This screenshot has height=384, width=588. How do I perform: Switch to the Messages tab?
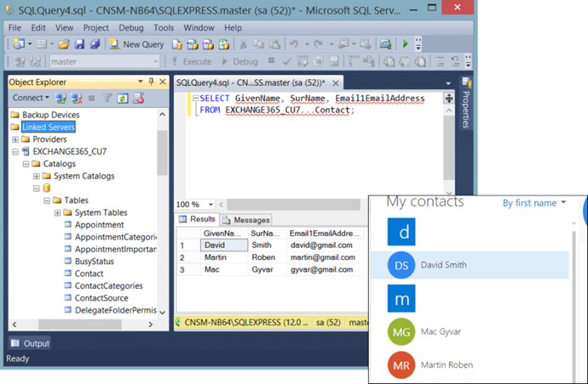tap(246, 220)
